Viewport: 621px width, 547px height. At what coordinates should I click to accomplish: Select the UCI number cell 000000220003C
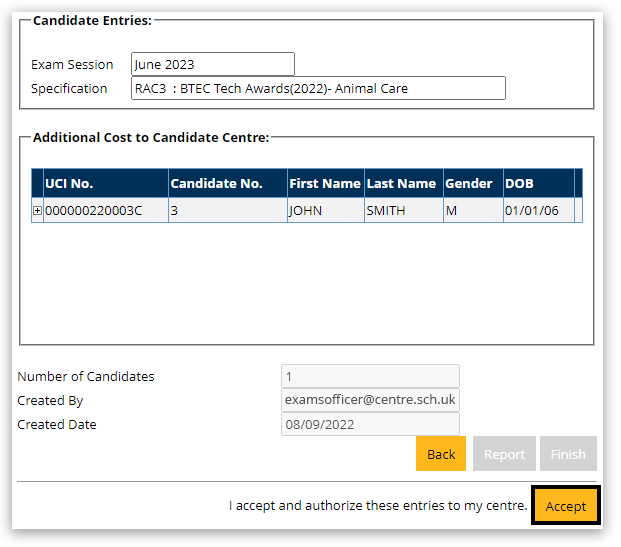(105, 211)
